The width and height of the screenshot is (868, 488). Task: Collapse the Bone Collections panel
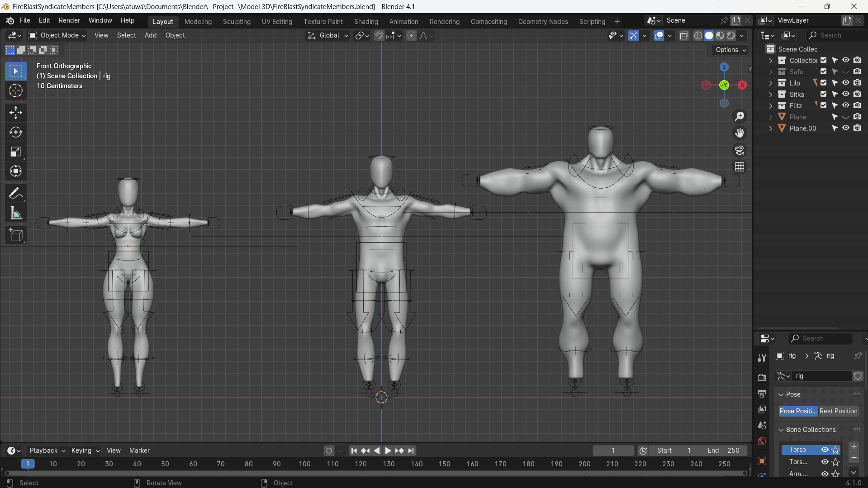click(781, 430)
